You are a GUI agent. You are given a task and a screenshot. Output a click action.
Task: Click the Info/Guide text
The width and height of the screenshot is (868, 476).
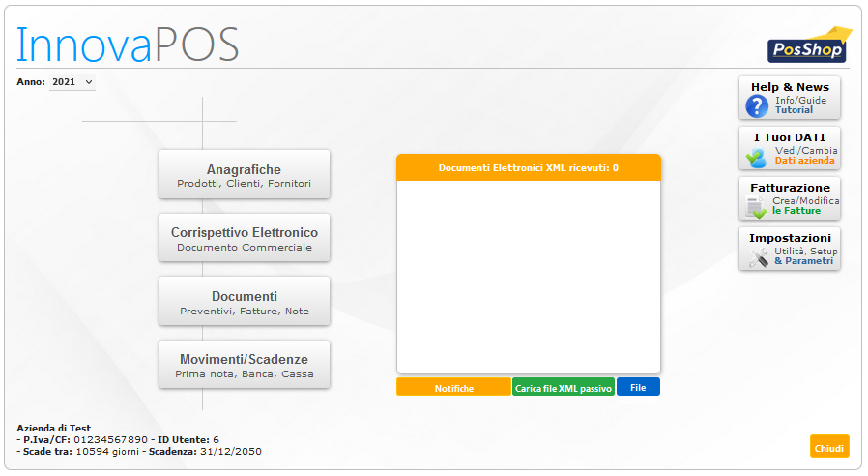(800, 101)
